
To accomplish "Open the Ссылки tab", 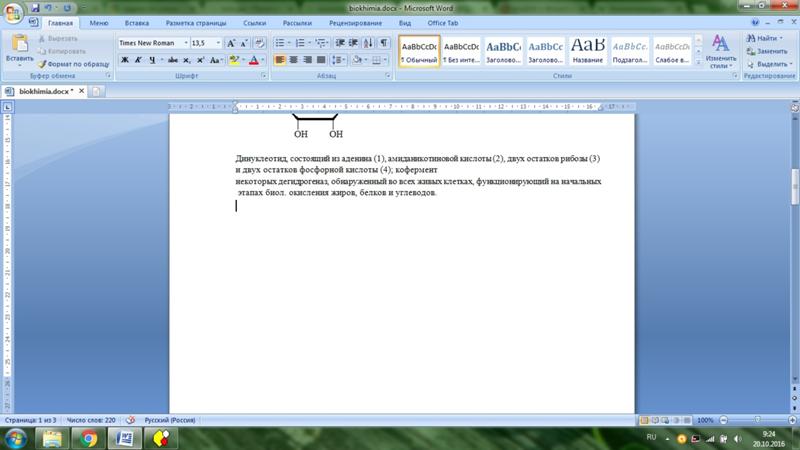I will (x=255, y=23).
